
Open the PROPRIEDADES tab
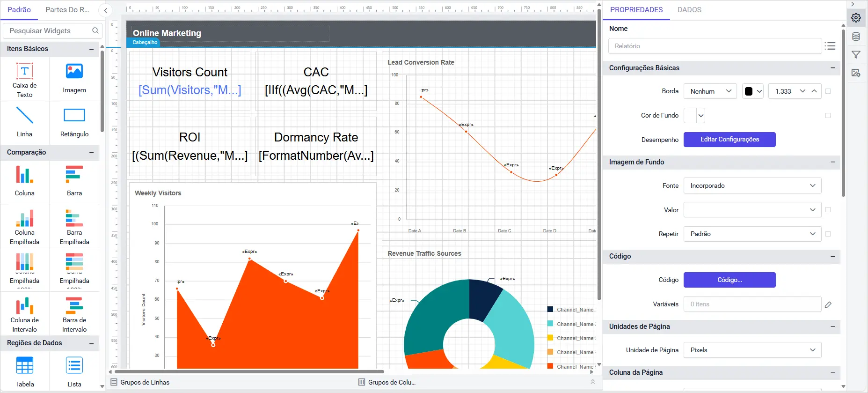click(x=636, y=10)
